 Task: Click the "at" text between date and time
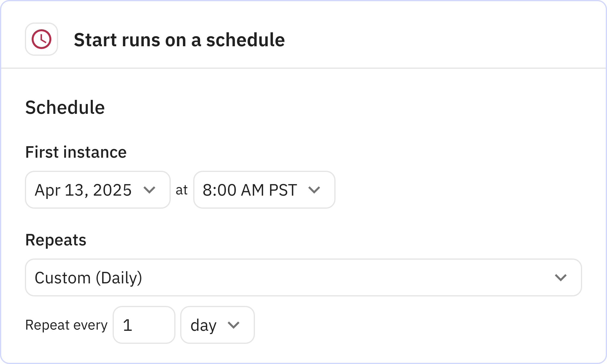(182, 190)
